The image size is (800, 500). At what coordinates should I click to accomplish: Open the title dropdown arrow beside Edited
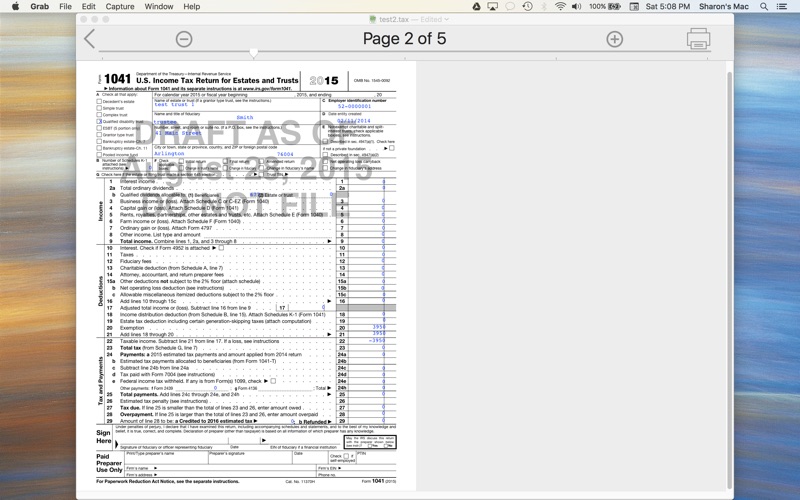pyautogui.click(x=446, y=19)
